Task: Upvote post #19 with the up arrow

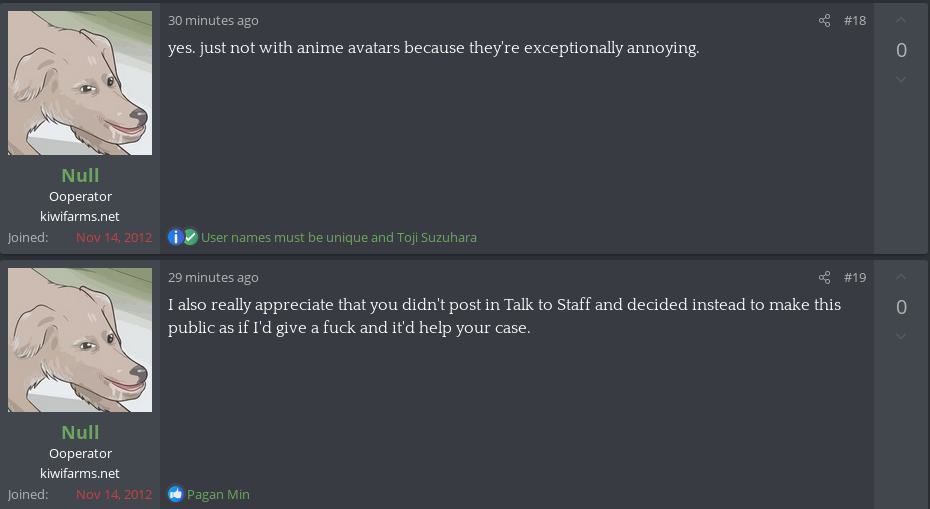Action: coord(901,277)
